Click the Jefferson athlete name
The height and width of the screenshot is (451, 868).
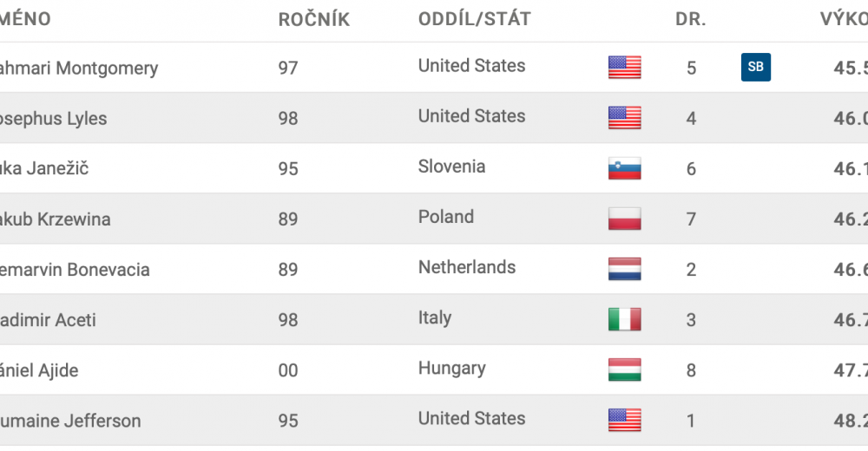(70, 421)
